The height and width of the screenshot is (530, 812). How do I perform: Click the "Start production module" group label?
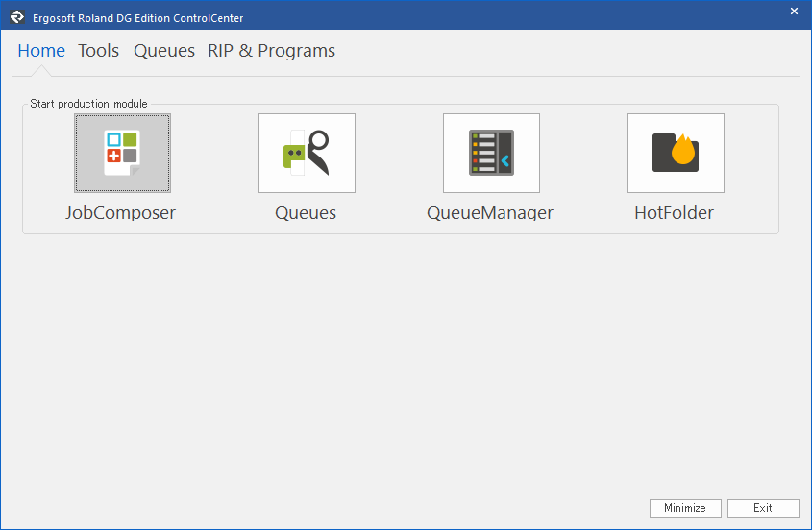(x=88, y=104)
